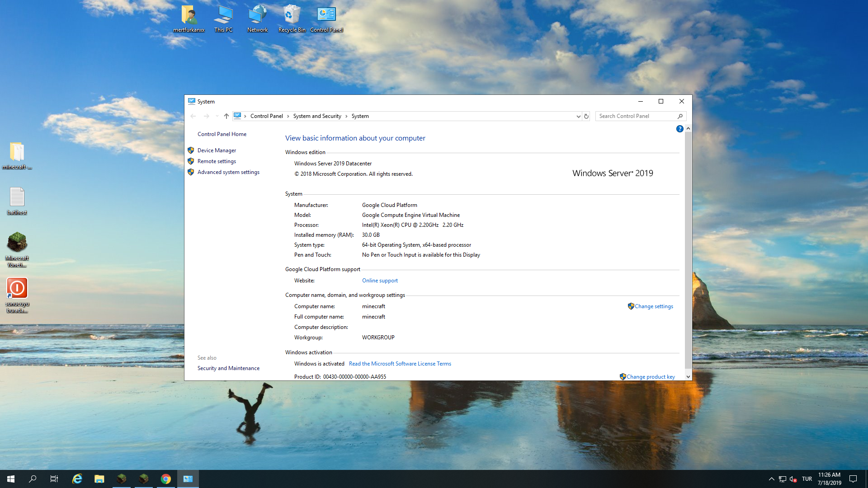
Task: Select the minecraft folder on desktop
Action: pos(17,156)
